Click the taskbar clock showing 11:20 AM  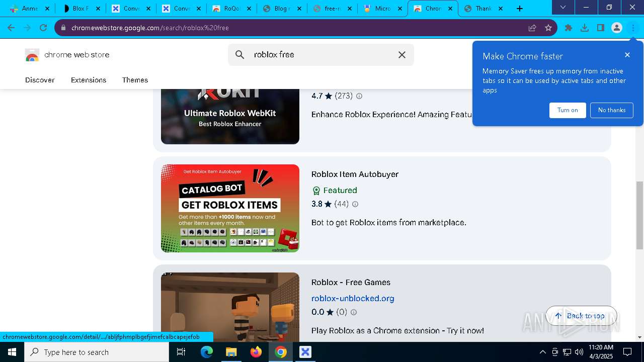601,352
